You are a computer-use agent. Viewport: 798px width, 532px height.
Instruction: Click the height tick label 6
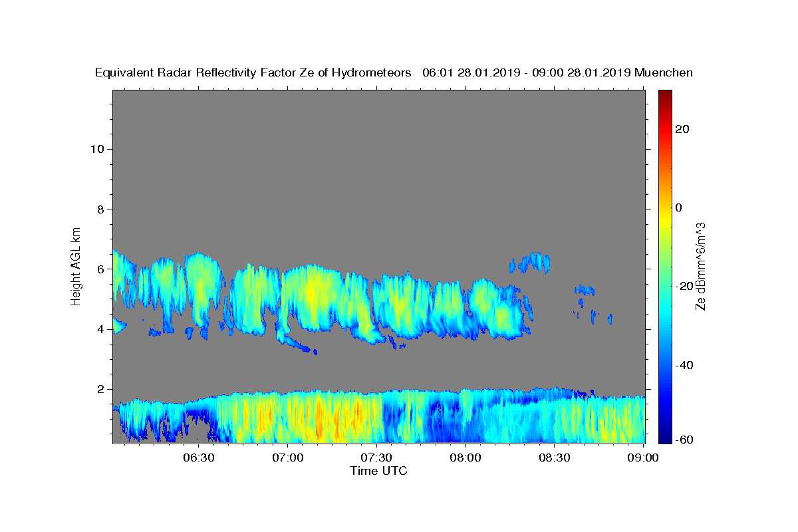[100, 269]
